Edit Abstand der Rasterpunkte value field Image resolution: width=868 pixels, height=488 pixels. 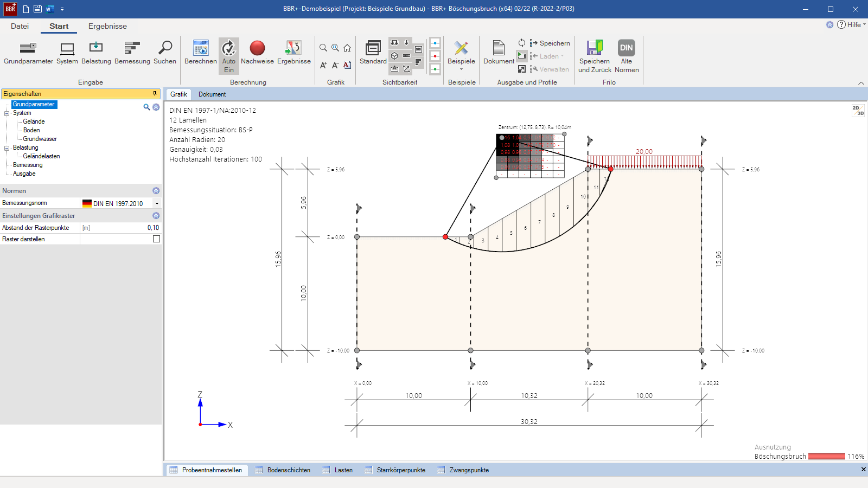tap(120, 228)
